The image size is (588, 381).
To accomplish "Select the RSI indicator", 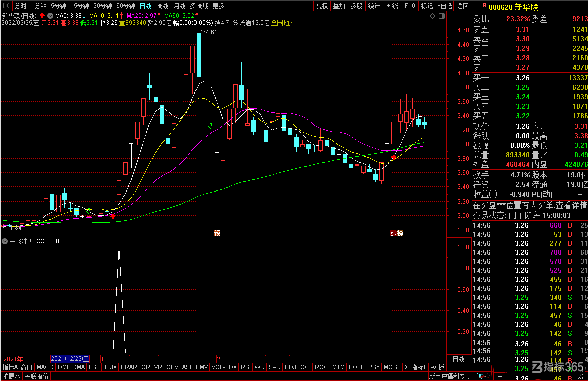I will coord(246,367).
